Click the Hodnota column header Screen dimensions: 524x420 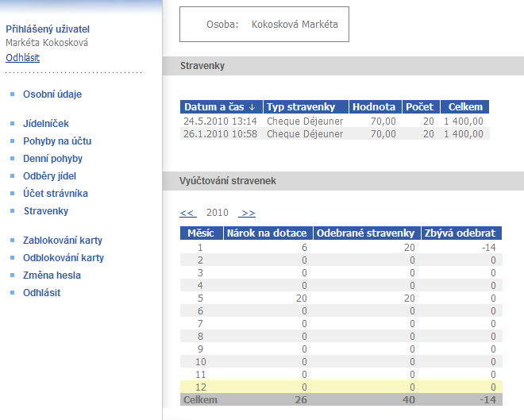[x=374, y=107]
